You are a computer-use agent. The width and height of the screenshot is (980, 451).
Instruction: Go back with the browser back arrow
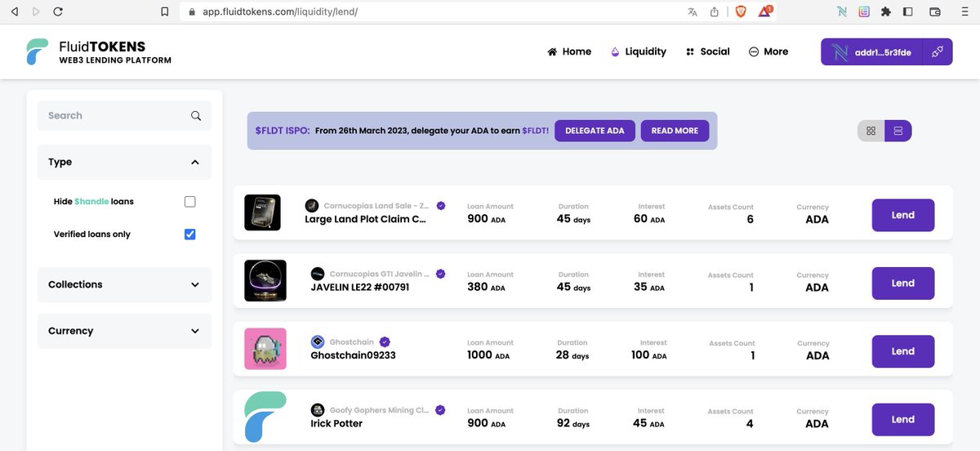point(14,12)
